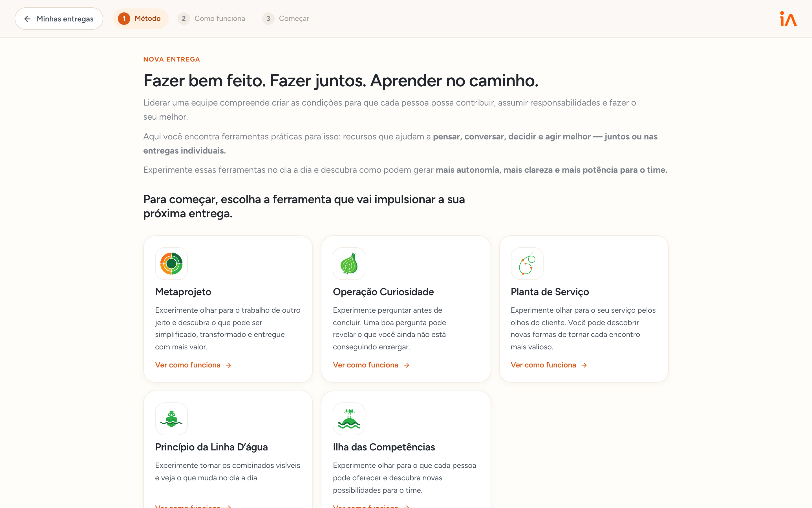
Task: Open Ver como funciona for Operação Curiosidade
Action: [x=371, y=365]
